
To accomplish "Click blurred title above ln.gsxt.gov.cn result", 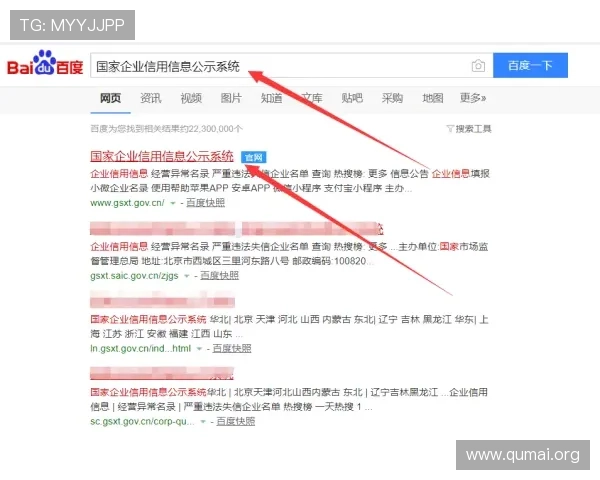I will click(162, 301).
